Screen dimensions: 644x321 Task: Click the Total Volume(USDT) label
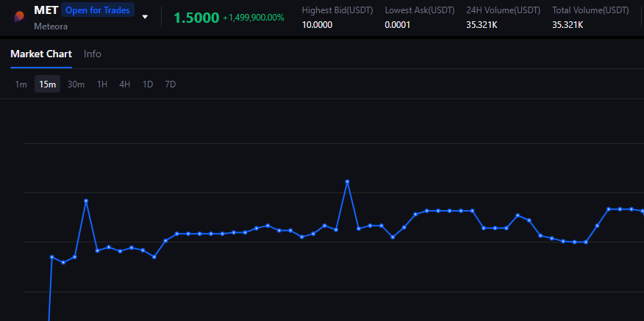pos(590,10)
